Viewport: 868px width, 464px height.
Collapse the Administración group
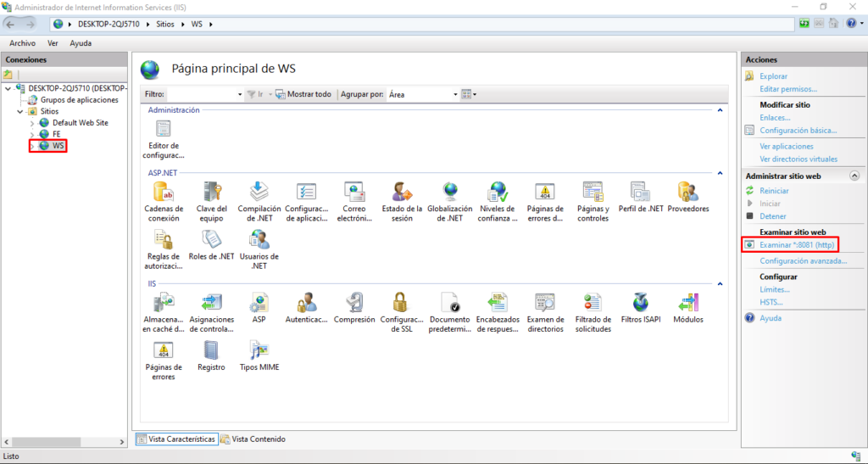[720, 110]
